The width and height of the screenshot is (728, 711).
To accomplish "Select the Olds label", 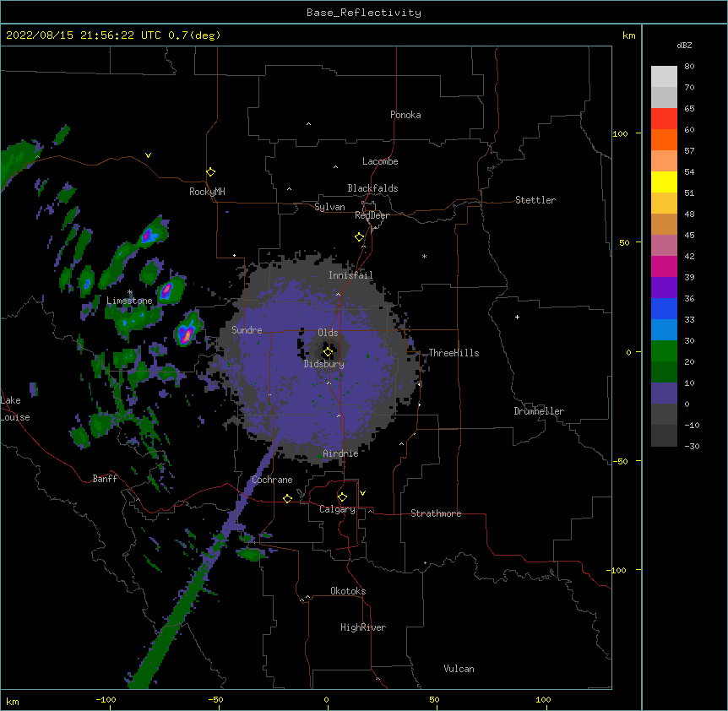I will click(x=328, y=333).
